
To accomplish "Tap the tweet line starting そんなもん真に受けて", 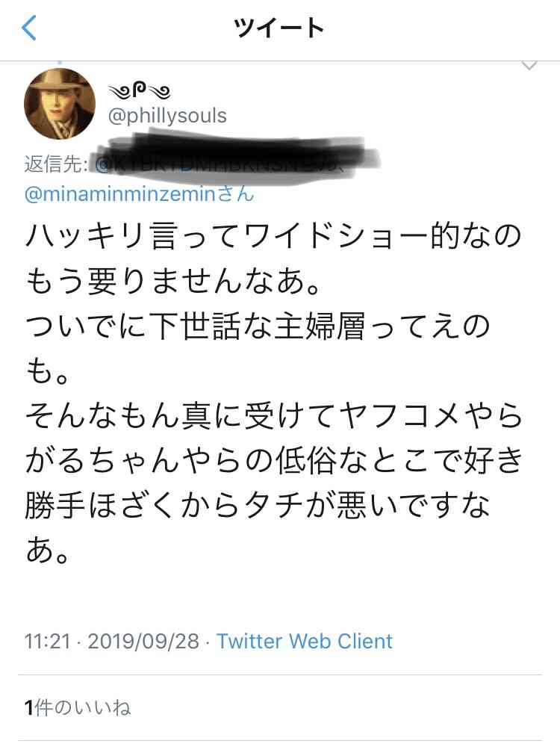I will click(x=273, y=415).
